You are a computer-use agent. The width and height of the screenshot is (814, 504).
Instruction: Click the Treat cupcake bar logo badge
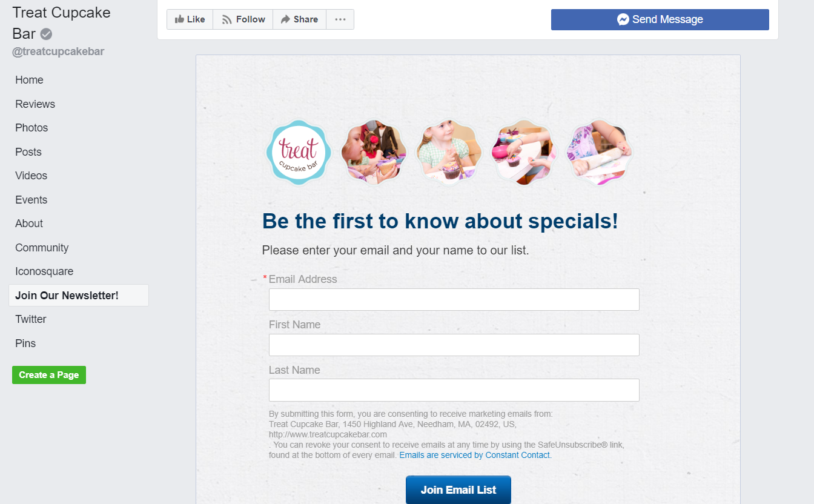point(299,153)
